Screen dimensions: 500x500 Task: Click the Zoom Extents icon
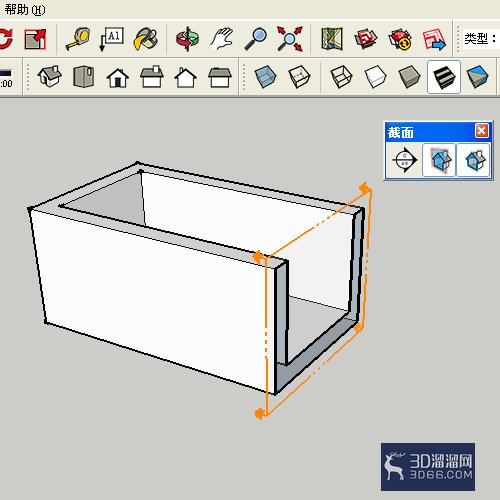click(290, 39)
